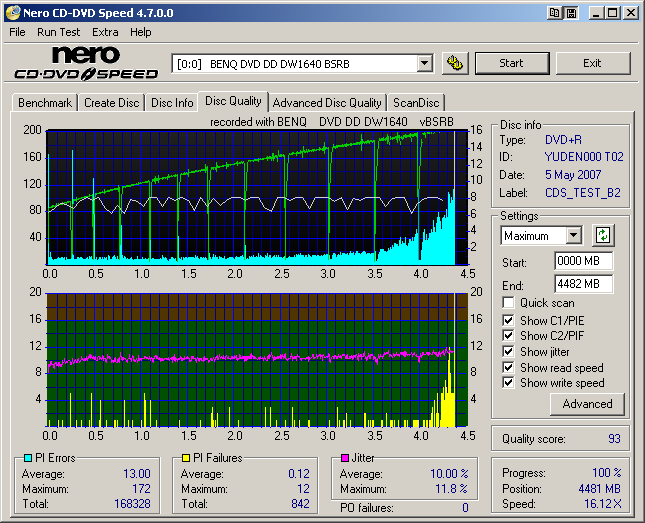The height and width of the screenshot is (523, 645).
Task: Switch to the ScanDisc tab
Action: pos(416,103)
